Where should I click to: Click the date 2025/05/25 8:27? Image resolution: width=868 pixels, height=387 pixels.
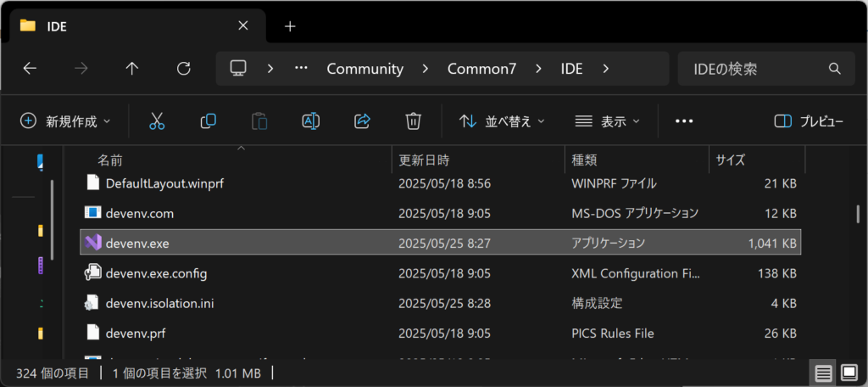(x=444, y=243)
